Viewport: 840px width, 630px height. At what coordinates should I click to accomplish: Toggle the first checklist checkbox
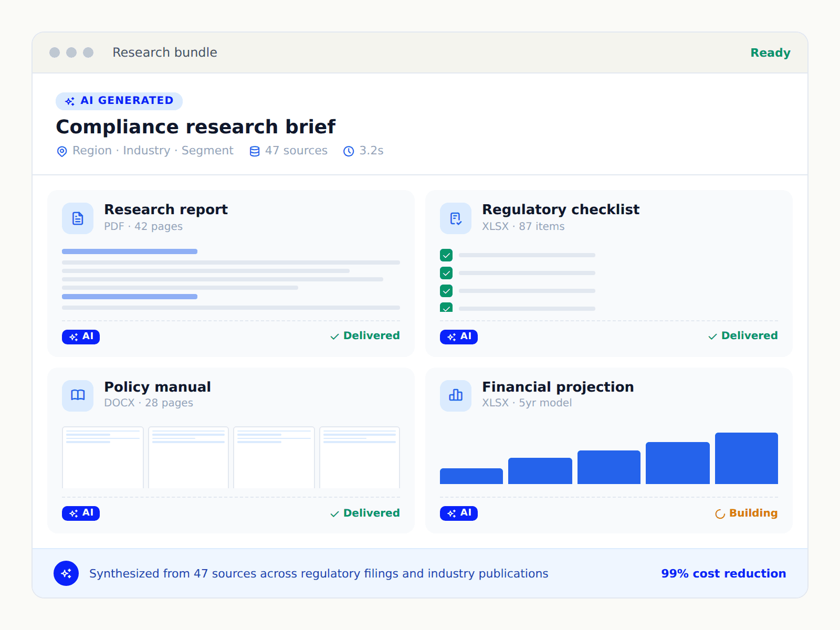coord(446,255)
